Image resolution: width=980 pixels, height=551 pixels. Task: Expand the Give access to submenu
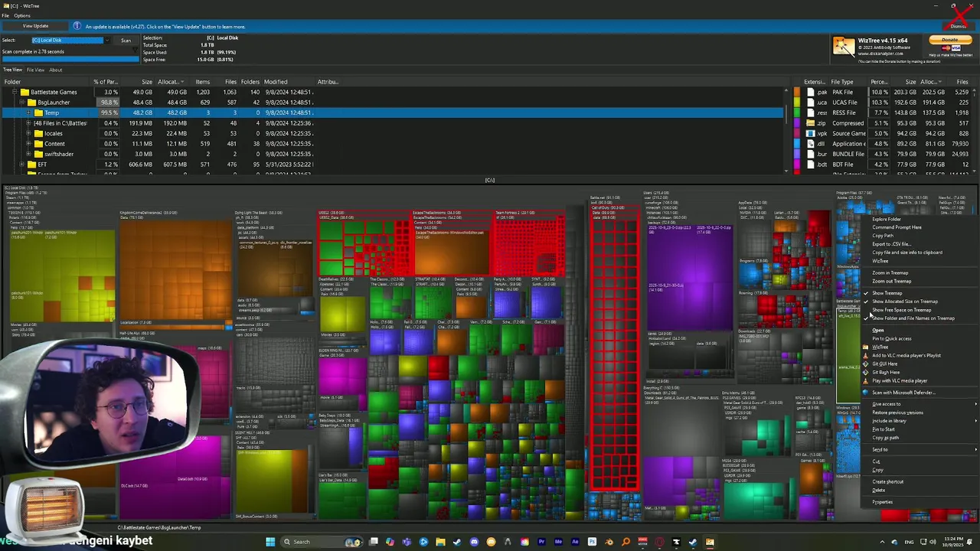(x=919, y=404)
